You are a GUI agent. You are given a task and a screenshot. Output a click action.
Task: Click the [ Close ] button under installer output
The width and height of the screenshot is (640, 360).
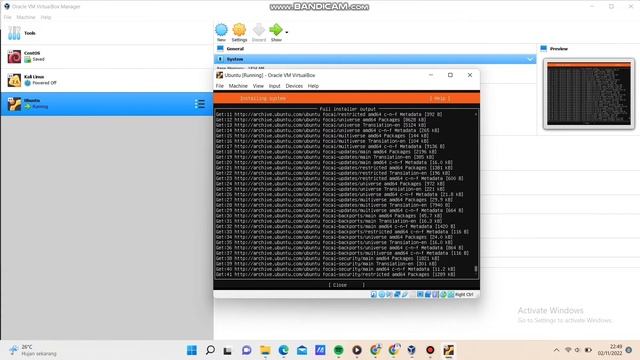point(346,285)
